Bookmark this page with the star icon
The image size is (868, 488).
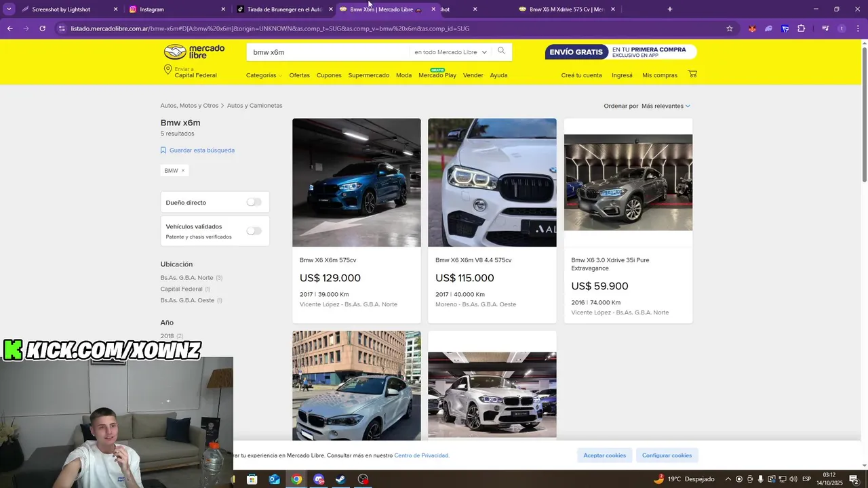730,28
